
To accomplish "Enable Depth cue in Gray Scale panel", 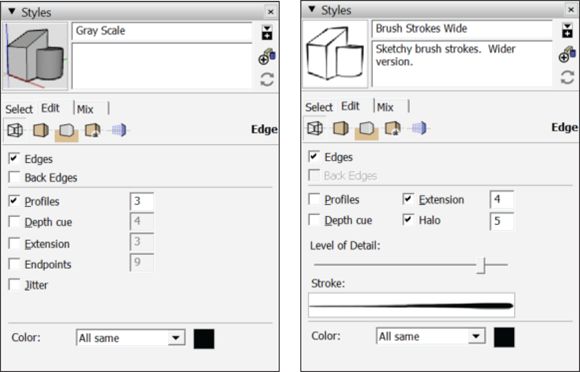I will [14, 222].
